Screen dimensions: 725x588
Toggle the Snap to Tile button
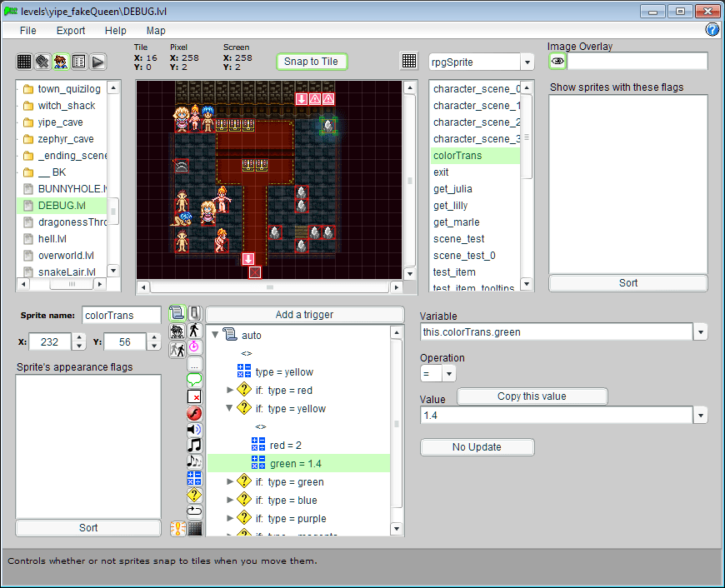(312, 62)
